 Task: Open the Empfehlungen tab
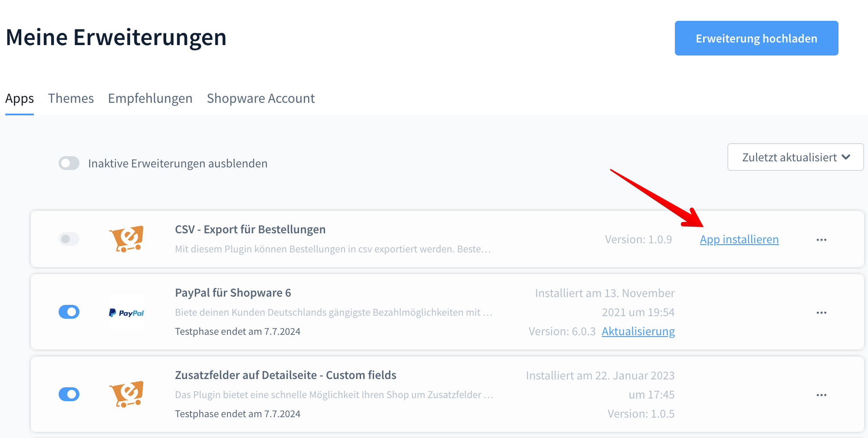coord(150,98)
